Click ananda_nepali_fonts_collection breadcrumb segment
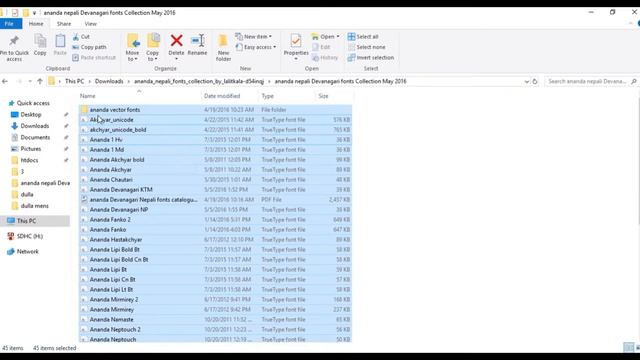The height and width of the screenshot is (360, 640). (199, 81)
